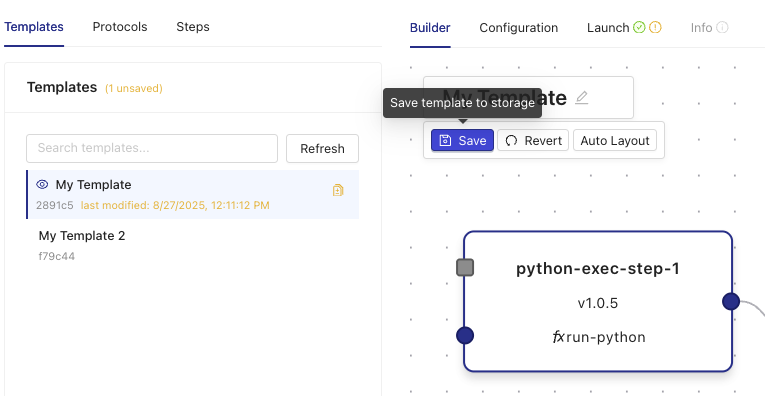Toggle the eye icon beside My Template
Screen dimensions: 765x396
pyautogui.click(x=42, y=184)
